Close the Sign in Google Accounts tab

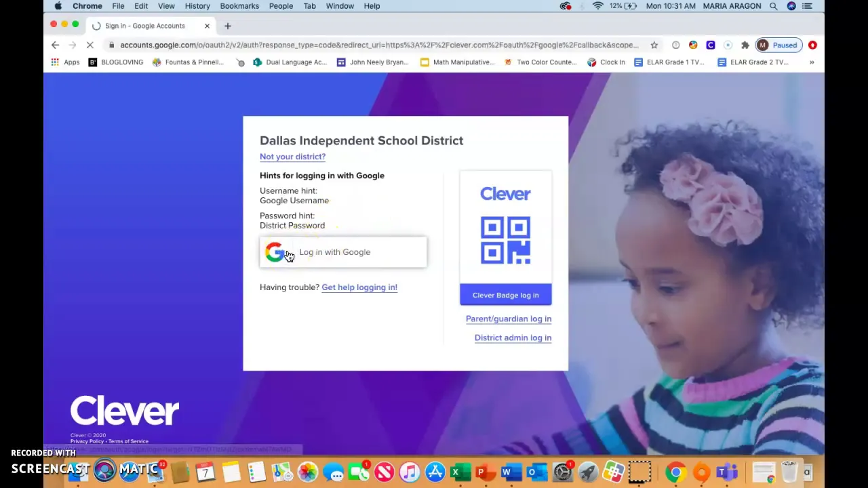(x=207, y=26)
